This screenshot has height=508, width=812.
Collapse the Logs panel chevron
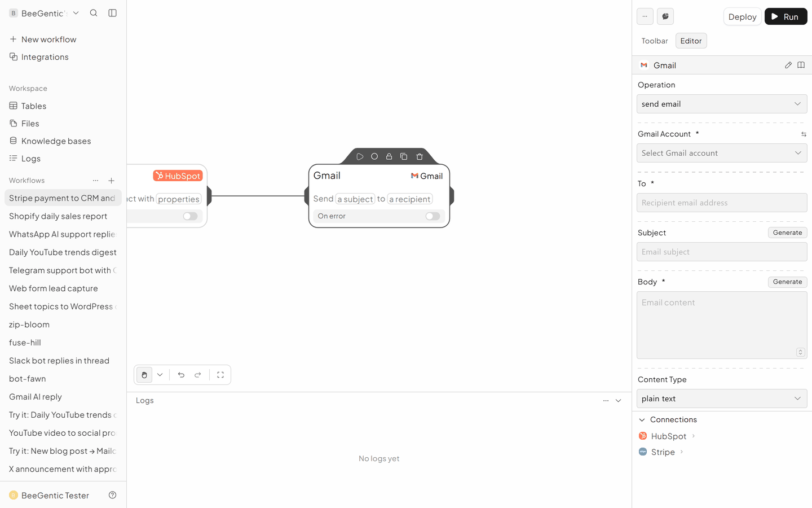(x=618, y=401)
